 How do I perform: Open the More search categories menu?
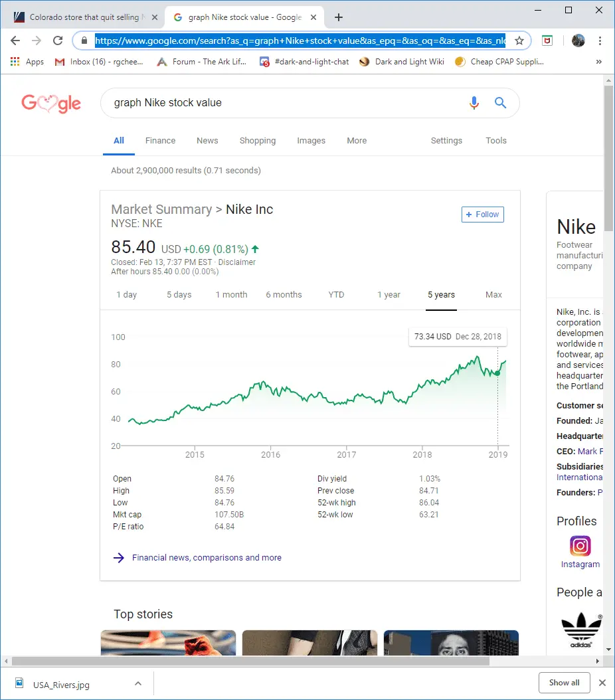(357, 141)
